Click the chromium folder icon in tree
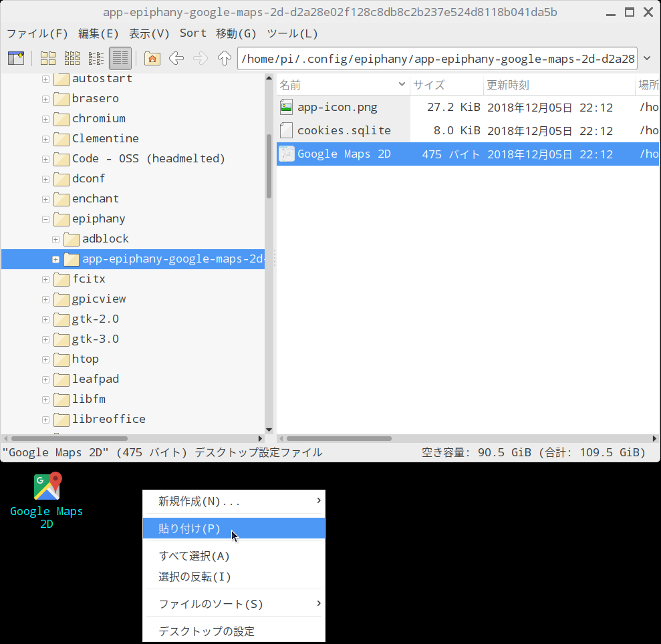Image resolution: width=661 pixels, height=644 pixels. pos(61,119)
